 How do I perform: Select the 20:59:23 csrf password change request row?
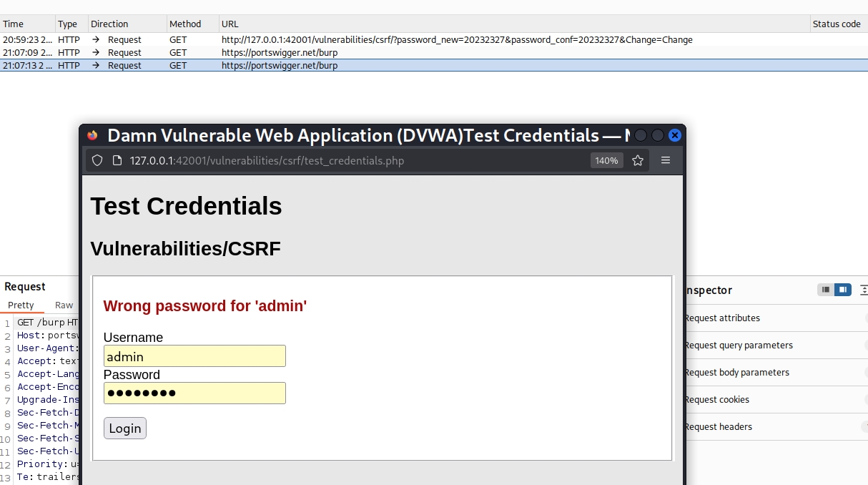pyautogui.click(x=434, y=39)
